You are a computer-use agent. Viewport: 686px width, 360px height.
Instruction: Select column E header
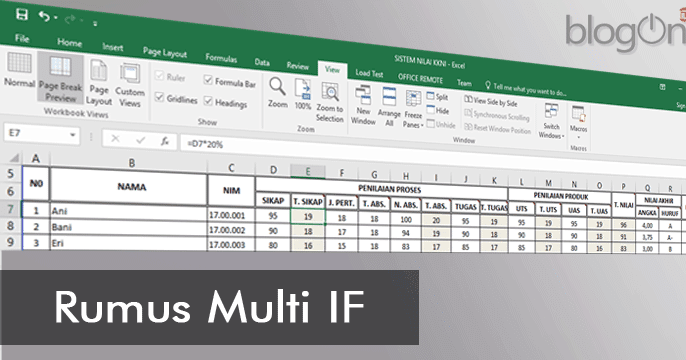[x=308, y=171]
